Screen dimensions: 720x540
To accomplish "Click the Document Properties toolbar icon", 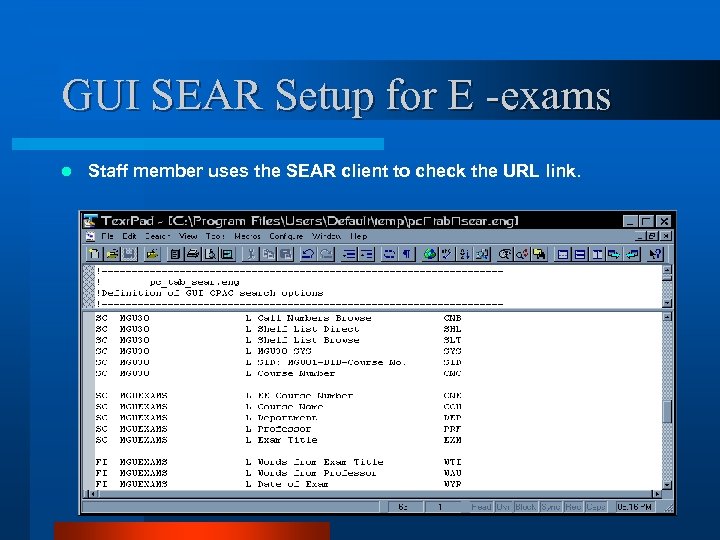I will (175, 254).
